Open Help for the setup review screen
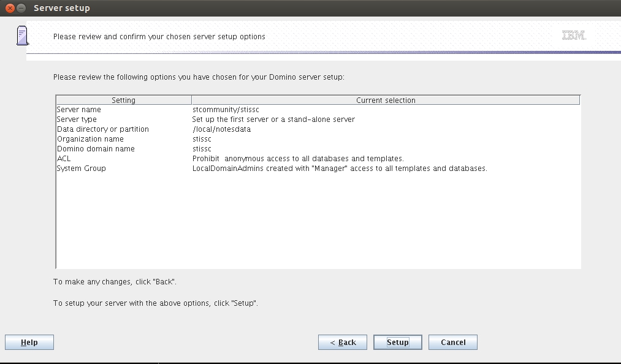 click(29, 342)
